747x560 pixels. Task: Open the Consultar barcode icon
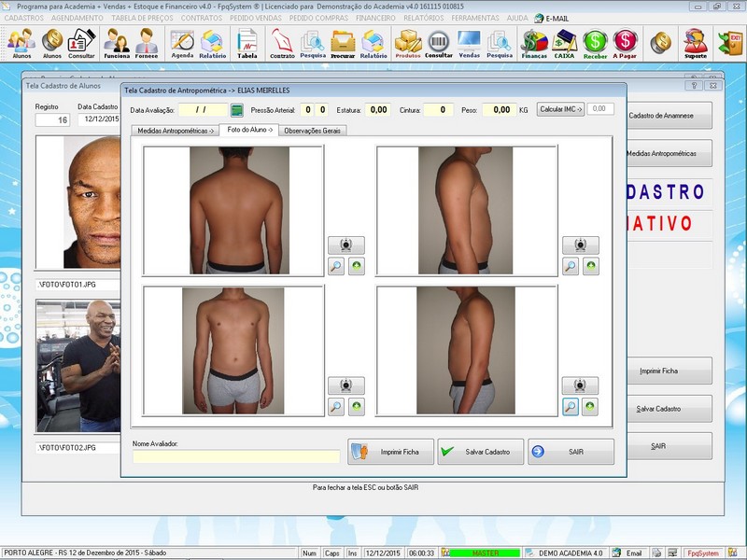tap(439, 43)
